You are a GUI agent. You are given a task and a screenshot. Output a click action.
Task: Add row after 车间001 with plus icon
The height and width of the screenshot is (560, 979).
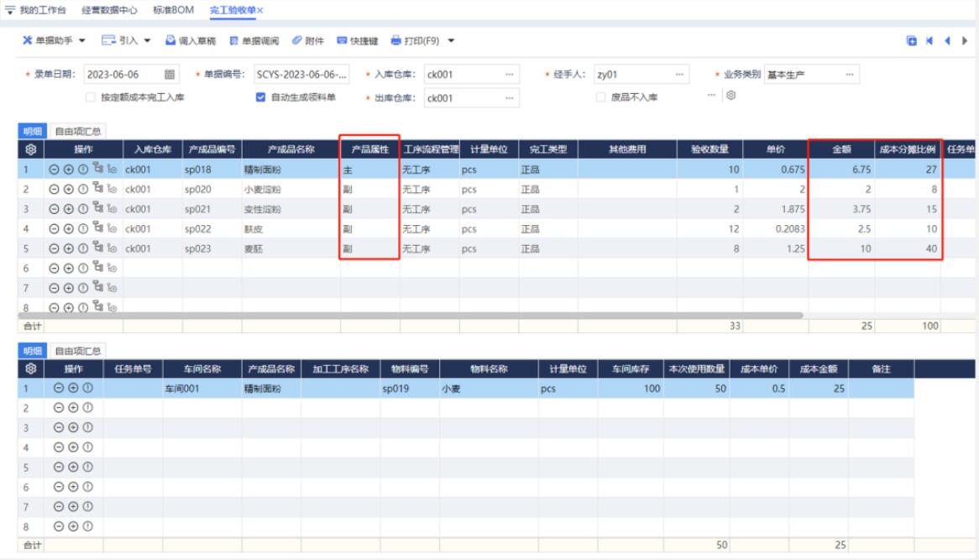tap(73, 389)
